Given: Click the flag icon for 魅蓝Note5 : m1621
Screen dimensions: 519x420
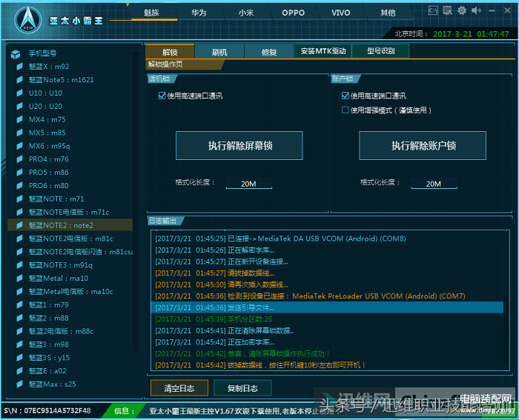Looking at the screenshot, I should (x=19, y=80).
